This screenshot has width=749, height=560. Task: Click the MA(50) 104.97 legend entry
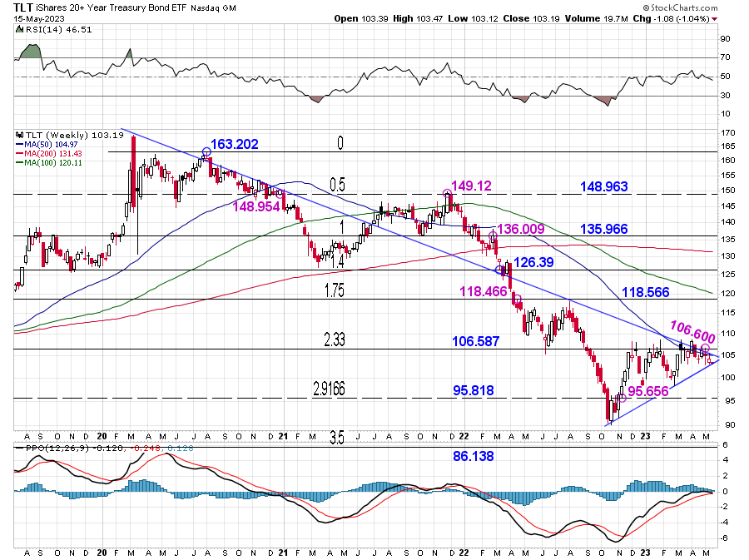tap(50, 145)
